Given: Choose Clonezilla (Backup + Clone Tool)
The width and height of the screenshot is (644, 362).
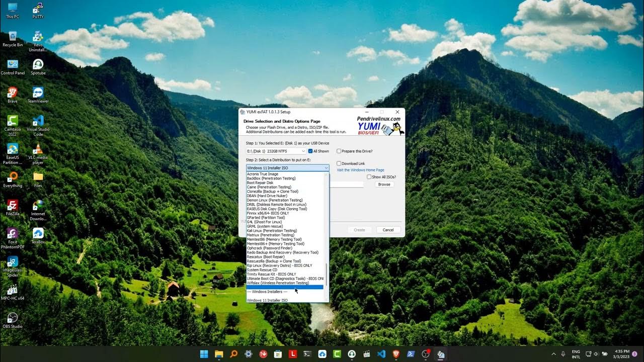Looking at the screenshot, I should (285, 192).
